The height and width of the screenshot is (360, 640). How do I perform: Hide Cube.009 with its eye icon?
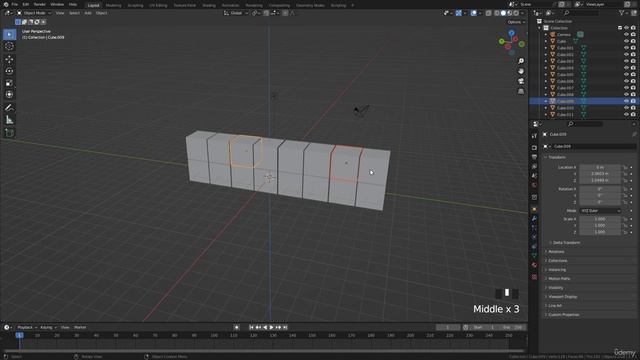pos(626,101)
